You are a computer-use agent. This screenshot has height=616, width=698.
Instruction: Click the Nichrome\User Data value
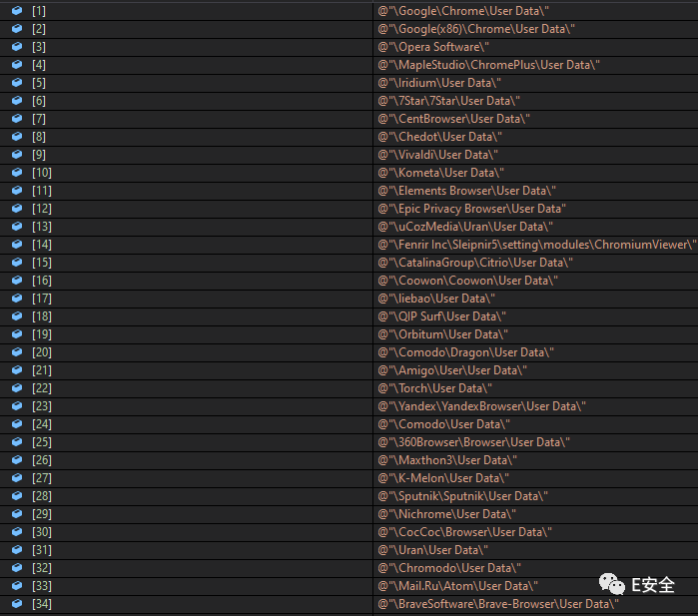[446, 514]
